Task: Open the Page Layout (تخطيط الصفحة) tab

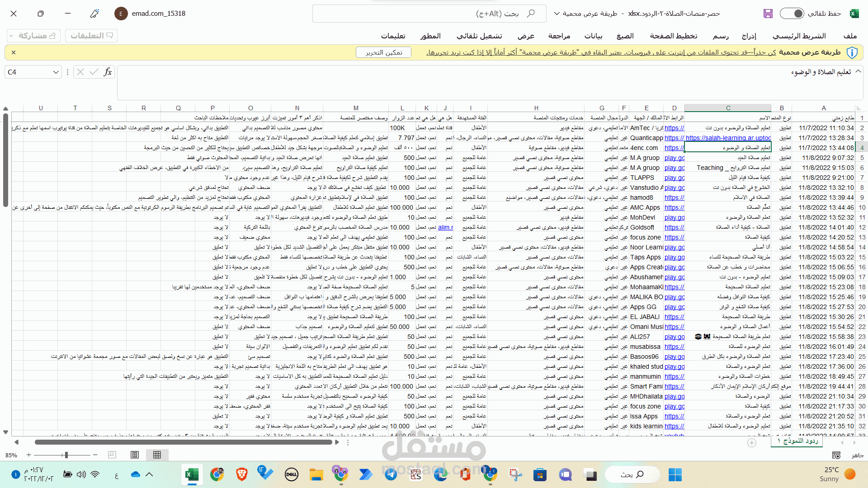Action: (673, 36)
